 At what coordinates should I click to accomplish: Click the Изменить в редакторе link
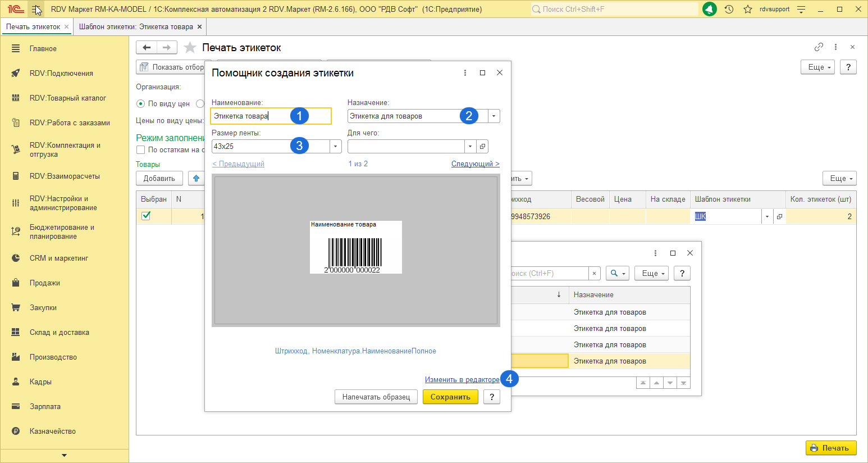point(462,380)
